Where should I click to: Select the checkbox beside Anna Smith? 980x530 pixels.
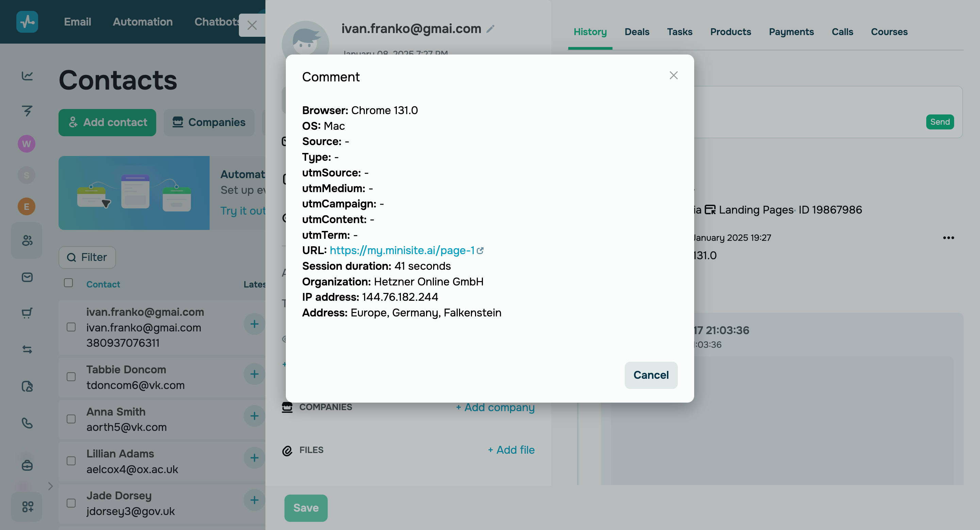tap(71, 419)
